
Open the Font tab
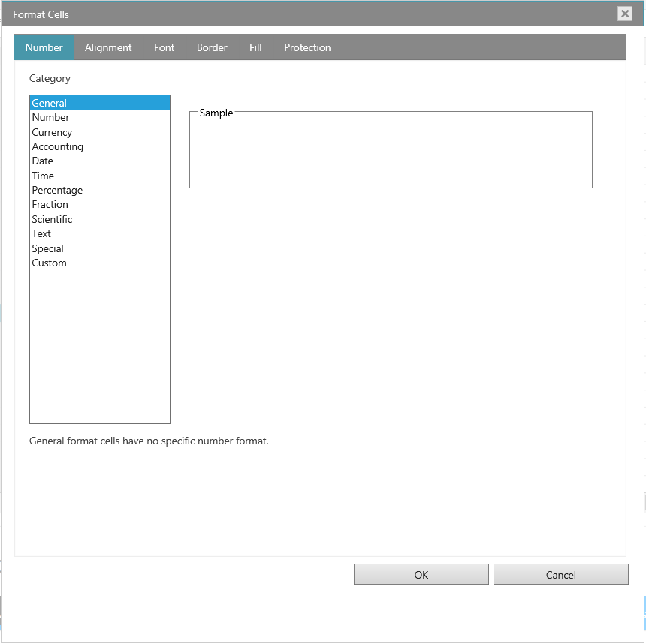164,47
